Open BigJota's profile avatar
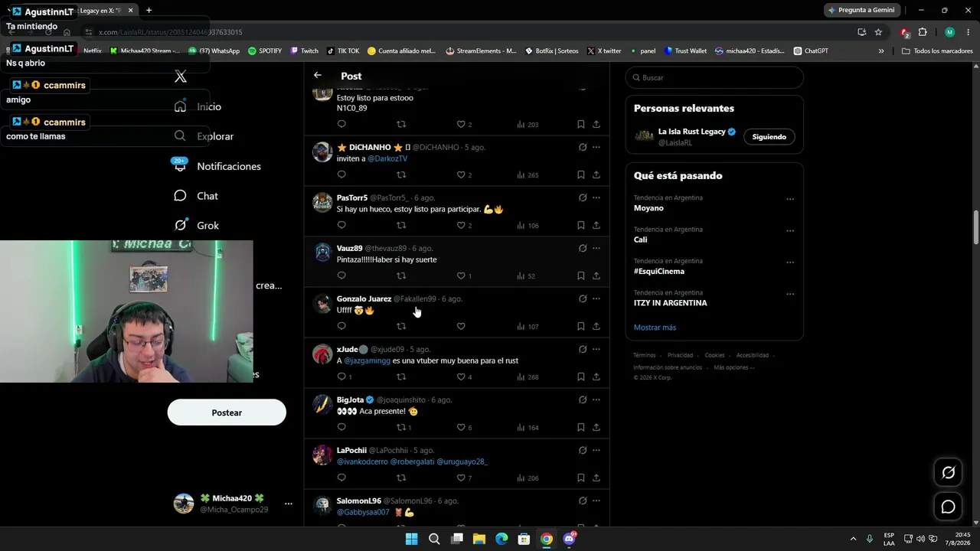The image size is (980, 551). coord(322,404)
